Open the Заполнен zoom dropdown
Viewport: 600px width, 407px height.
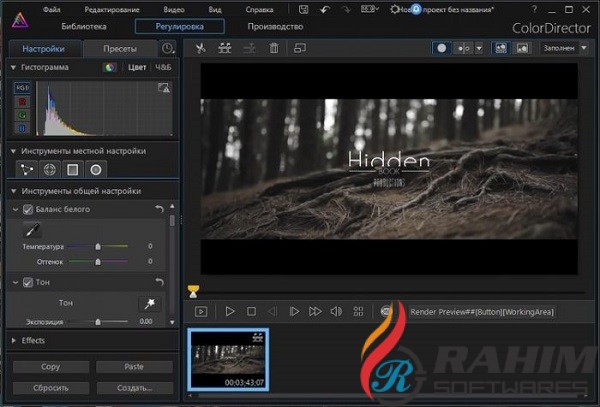(565, 47)
